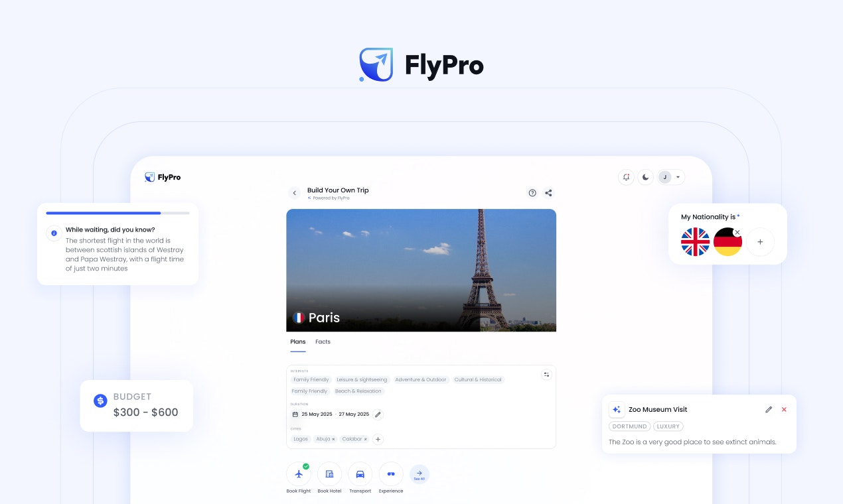Open the interests filter settings icon

tap(546, 375)
